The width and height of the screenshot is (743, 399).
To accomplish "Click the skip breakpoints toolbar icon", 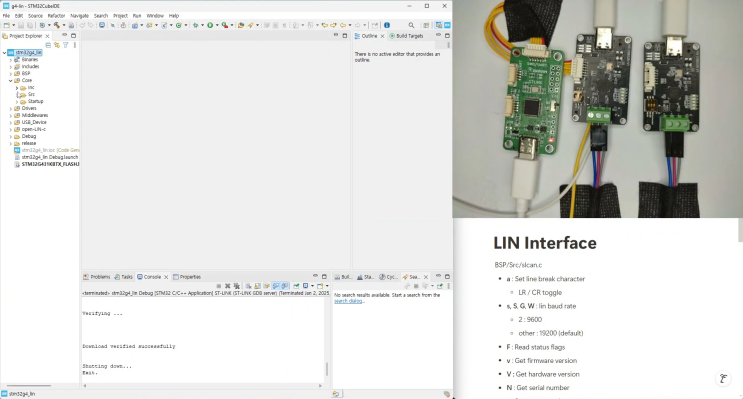I will 112,25.
